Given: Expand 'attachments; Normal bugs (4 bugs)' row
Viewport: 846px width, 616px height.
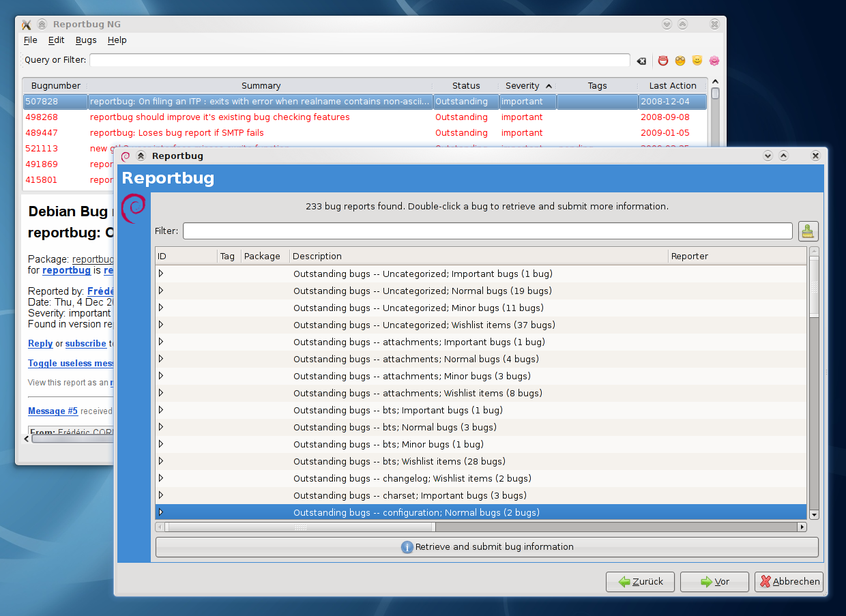Looking at the screenshot, I should pos(161,359).
